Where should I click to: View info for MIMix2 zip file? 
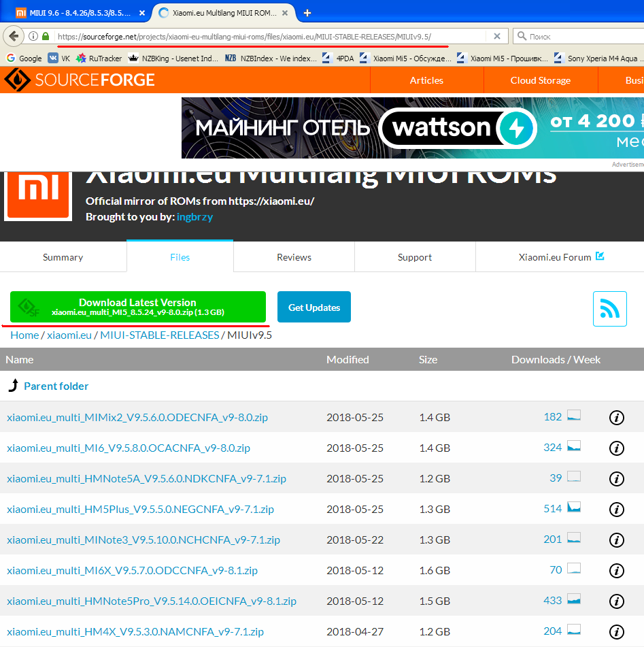click(x=616, y=418)
